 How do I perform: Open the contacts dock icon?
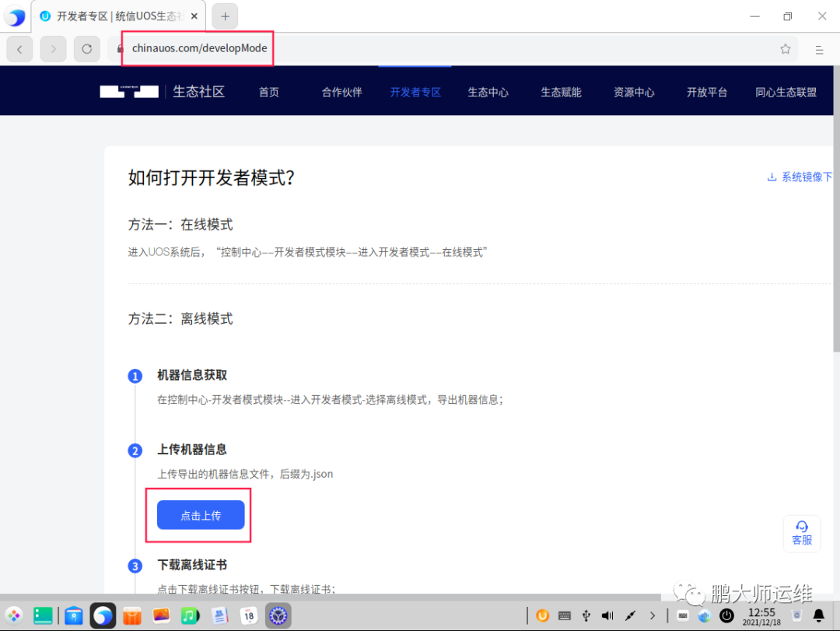(x=219, y=615)
